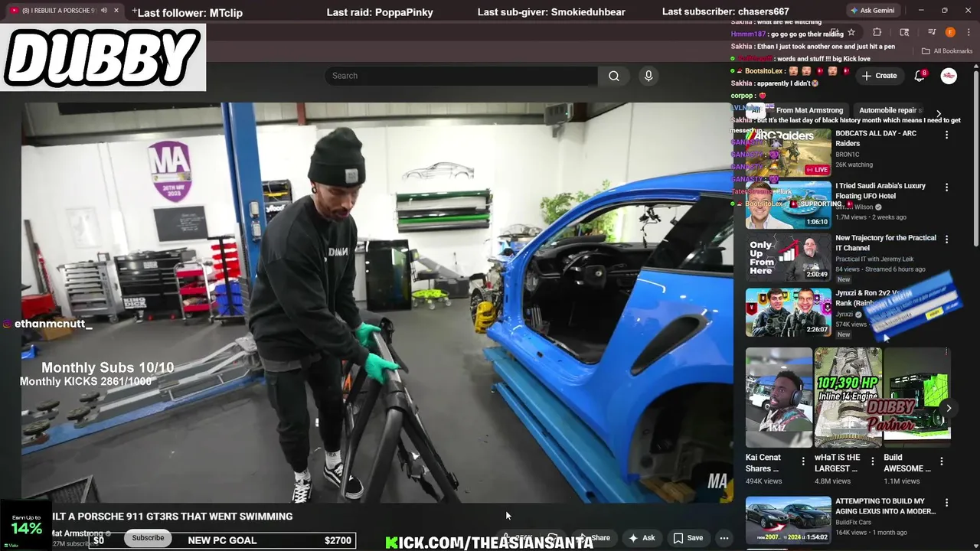Select From Mat Armstrong chip

coord(809,110)
